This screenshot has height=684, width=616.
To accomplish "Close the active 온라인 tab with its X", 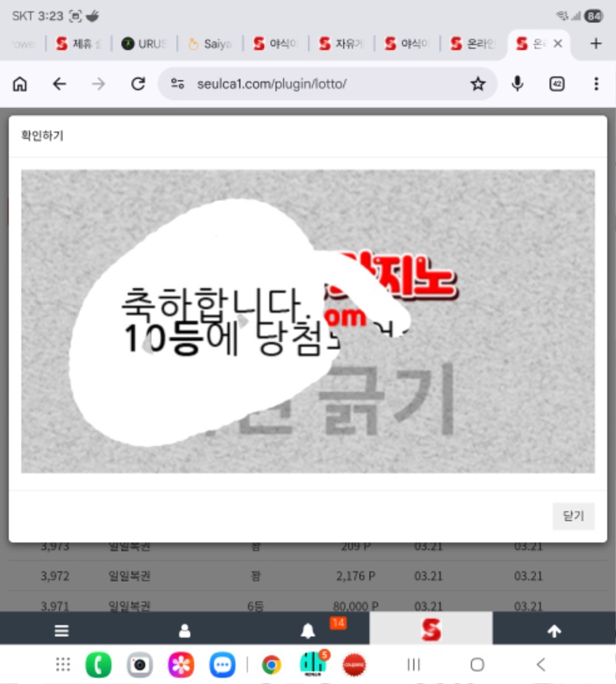I will pyautogui.click(x=560, y=44).
